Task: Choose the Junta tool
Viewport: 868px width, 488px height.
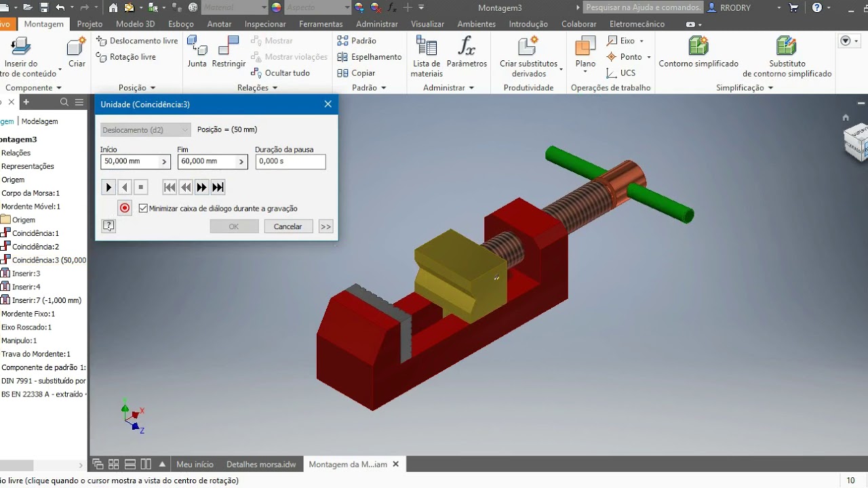Action: click(197, 52)
